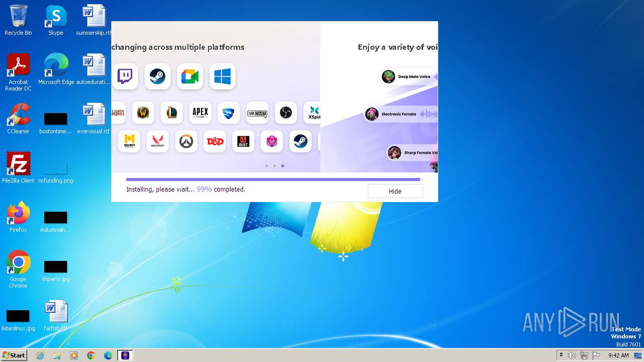The width and height of the screenshot is (644, 362).
Task: Select the Sharp Female Voice chip
Action: click(x=412, y=152)
